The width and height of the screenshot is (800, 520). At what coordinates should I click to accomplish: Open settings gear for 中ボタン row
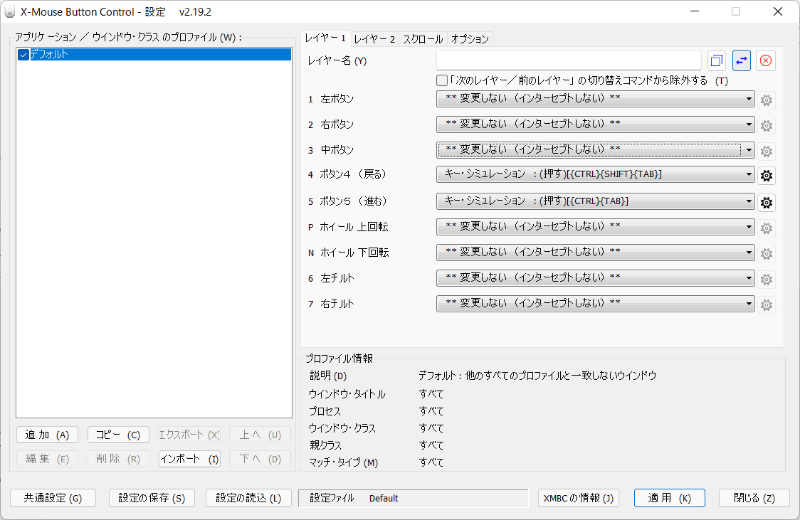point(766,151)
